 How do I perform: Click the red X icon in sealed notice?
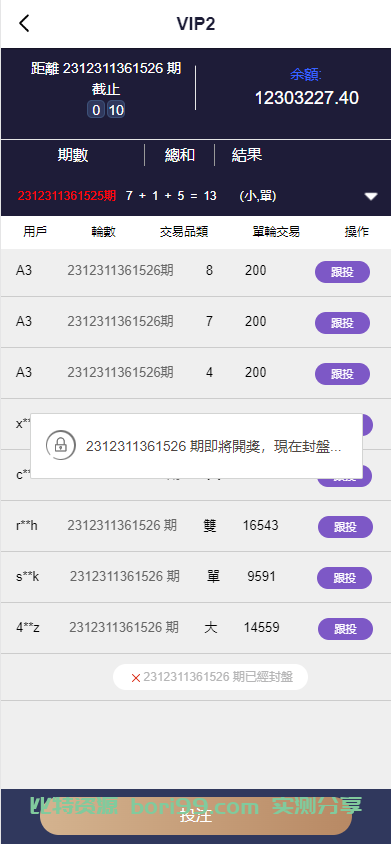136,678
